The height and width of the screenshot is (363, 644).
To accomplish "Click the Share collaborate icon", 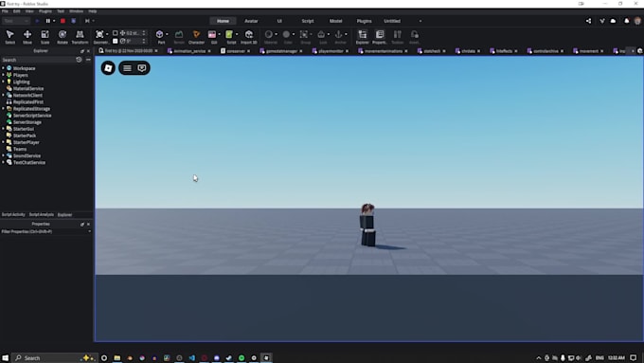I will pyautogui.click(x=588, y=21).
